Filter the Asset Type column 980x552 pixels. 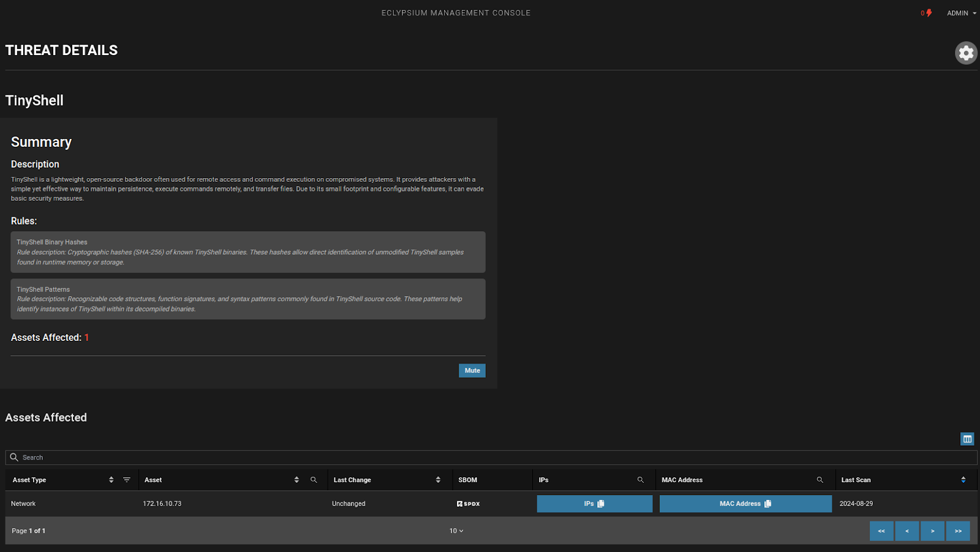click(x=127, y=480)
